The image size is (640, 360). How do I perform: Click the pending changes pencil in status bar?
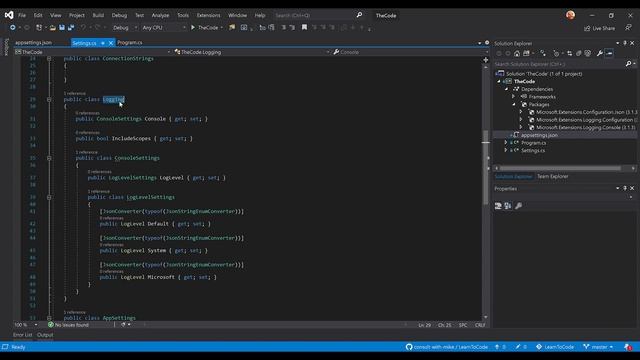pos(521,347)
